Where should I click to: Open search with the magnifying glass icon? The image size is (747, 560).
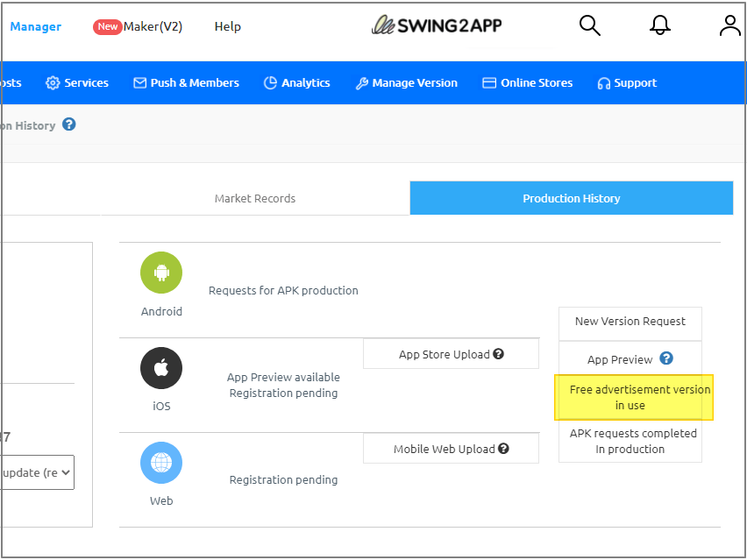pos(589,25)
